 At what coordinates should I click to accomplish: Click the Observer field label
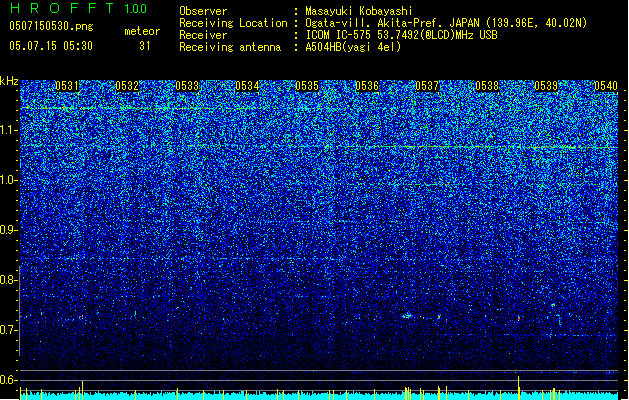click(203, 11)
